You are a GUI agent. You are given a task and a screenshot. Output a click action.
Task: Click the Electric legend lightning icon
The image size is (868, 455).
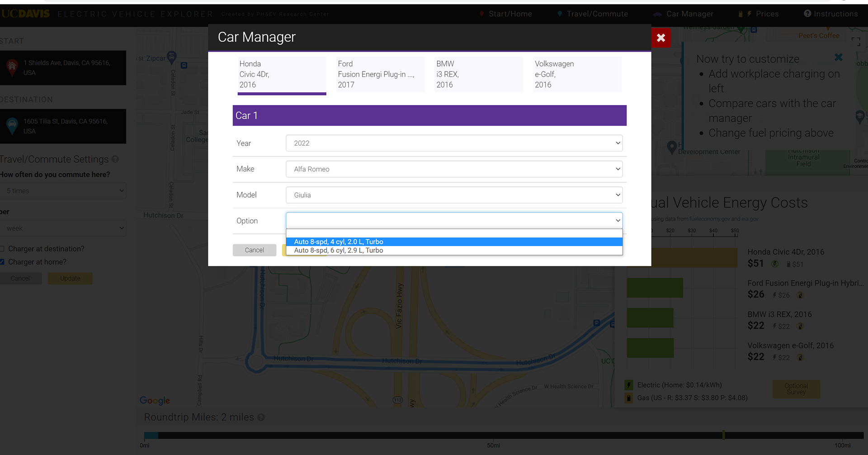click(x=629, y=385)
